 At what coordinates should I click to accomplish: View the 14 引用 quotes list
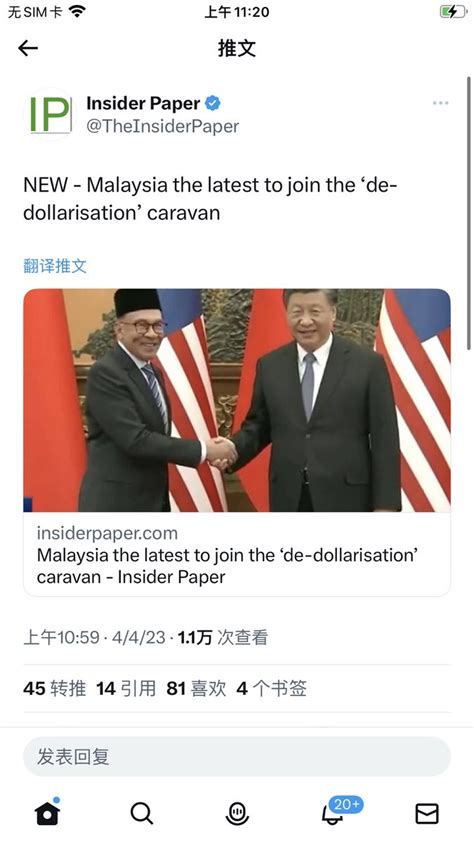[x=126, y=688]
